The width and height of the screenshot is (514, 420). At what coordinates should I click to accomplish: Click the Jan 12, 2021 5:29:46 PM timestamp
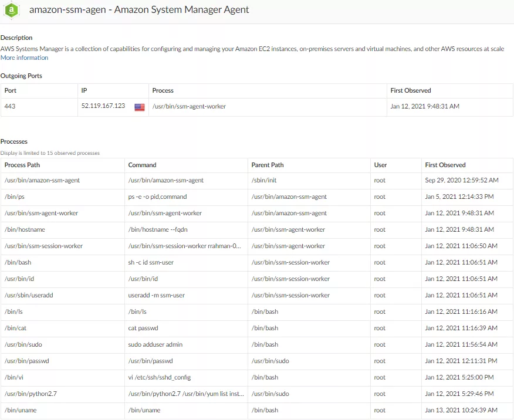459,394
